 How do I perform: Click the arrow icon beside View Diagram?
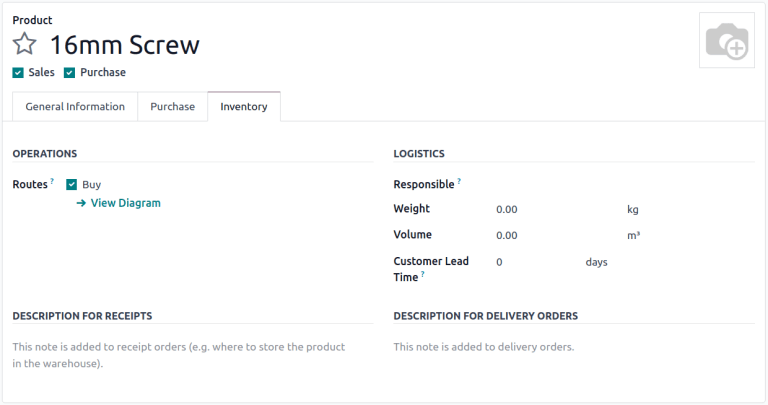(81, 203)
